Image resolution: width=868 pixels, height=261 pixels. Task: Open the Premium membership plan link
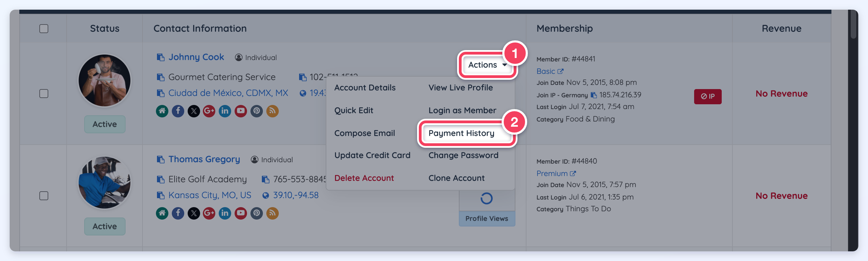click(x=556, y=174)
